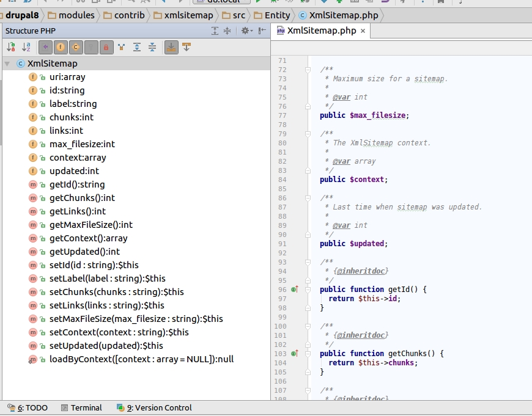Select the getMaxFileSize():int method
This screenshot has width=532, height=416.
[x=91, y=225]
